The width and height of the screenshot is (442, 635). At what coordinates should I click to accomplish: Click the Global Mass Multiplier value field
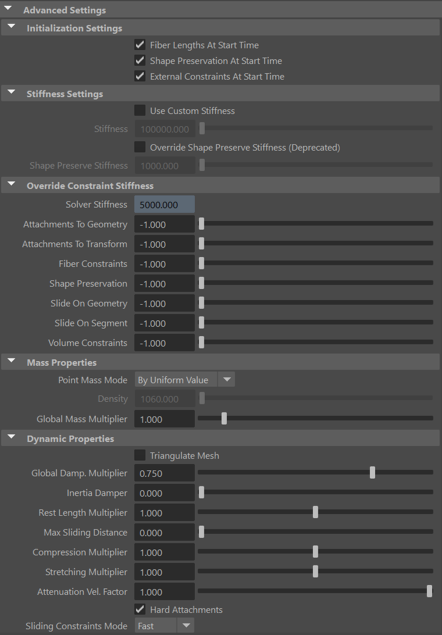pos(164,419)
